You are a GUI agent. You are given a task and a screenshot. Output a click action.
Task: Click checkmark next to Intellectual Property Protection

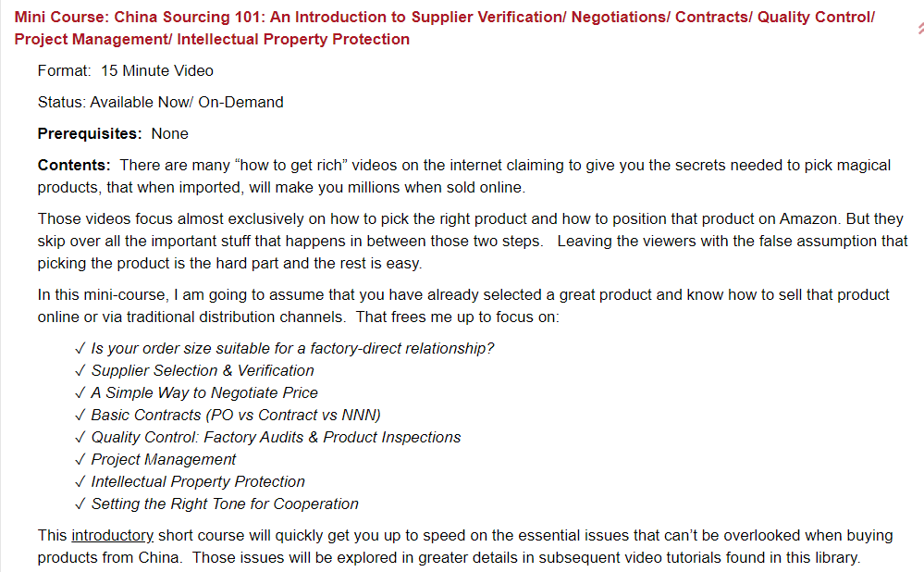(81, 482)
